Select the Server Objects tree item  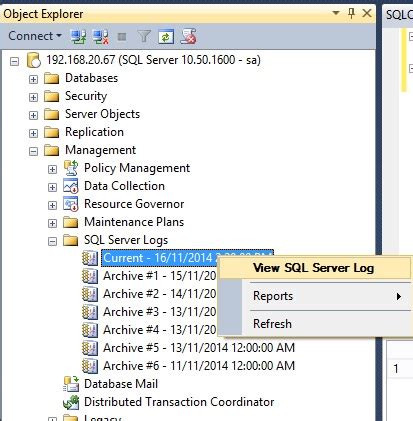point(102,114)
